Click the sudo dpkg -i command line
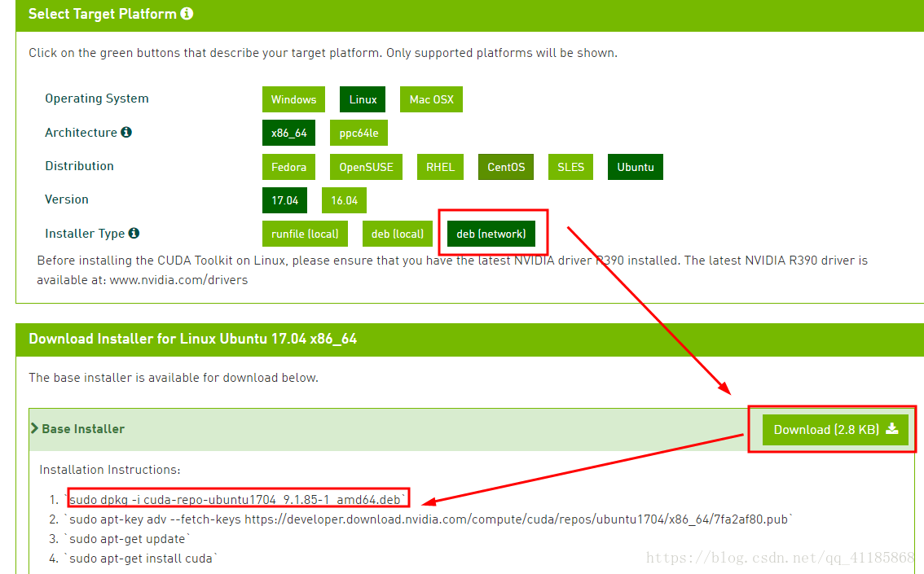This screenshot has height=574, width=924. (237, 500)
